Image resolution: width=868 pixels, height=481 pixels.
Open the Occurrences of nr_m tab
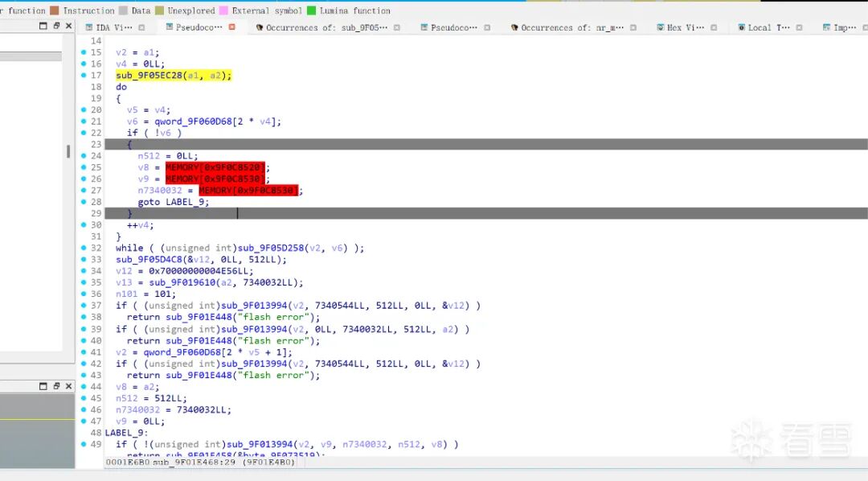pyautogui.click(x=572, y=27)
